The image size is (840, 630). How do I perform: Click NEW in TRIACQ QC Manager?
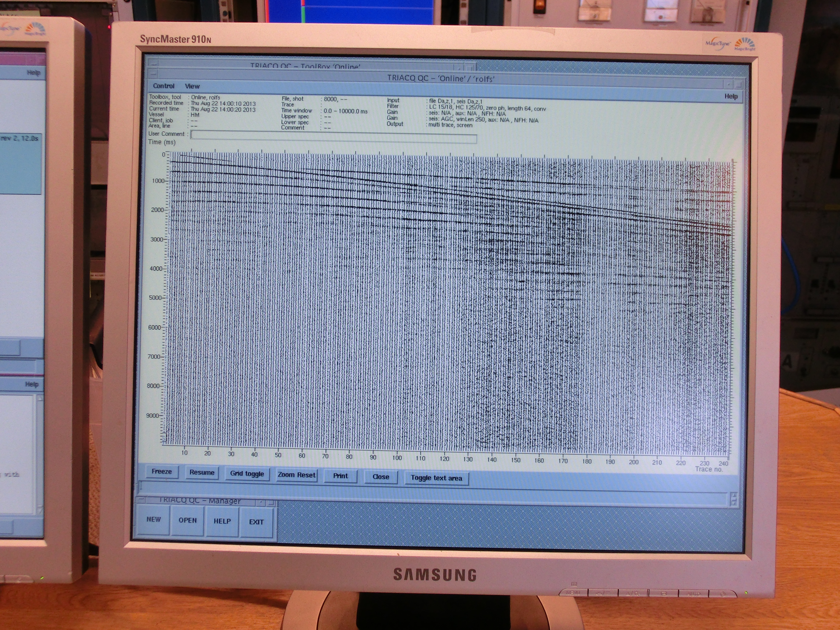[154, 519]
